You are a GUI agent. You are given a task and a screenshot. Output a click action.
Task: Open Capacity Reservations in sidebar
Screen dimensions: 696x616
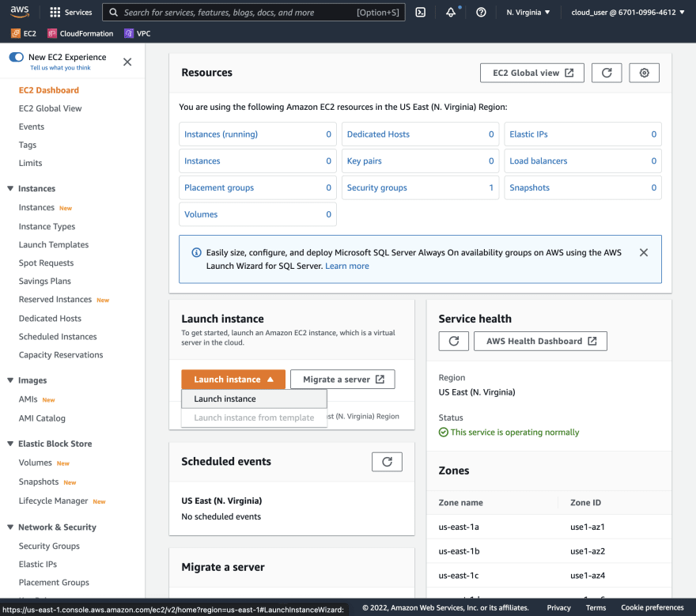click(61, 354)
